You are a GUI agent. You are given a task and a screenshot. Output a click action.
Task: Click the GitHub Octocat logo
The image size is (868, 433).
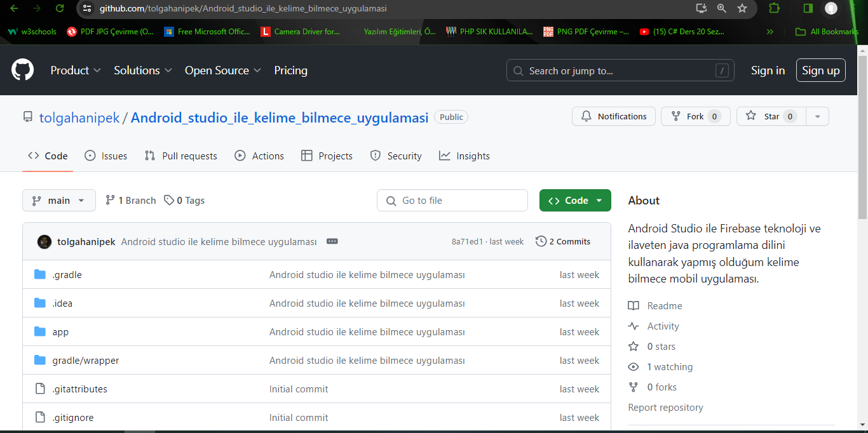23,70
